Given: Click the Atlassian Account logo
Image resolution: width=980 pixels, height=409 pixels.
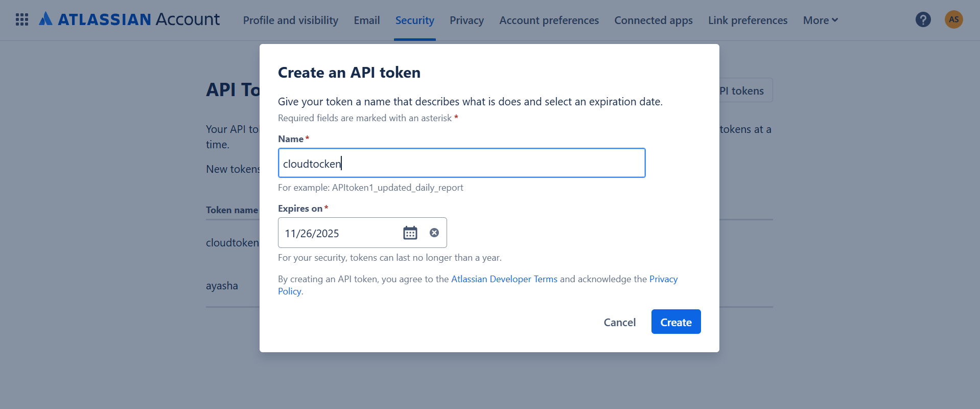Looking at the screenshot, I should (x=130, y=19).
